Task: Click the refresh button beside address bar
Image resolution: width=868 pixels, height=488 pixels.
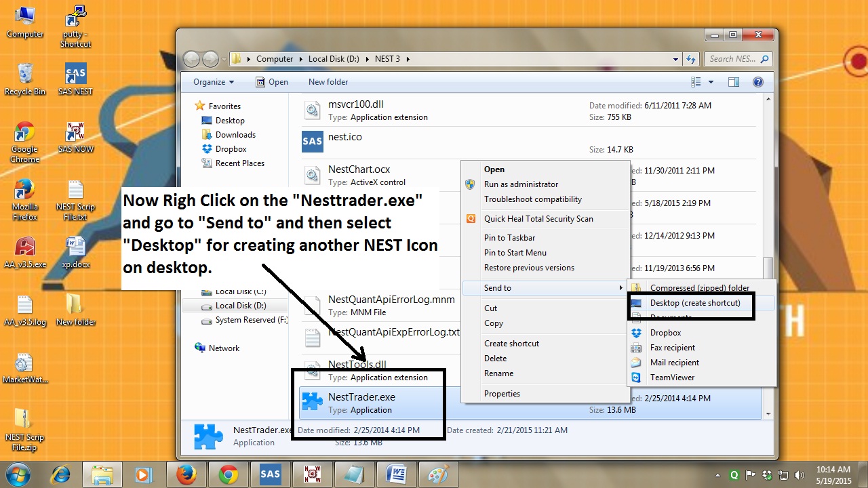Action: 691,59
